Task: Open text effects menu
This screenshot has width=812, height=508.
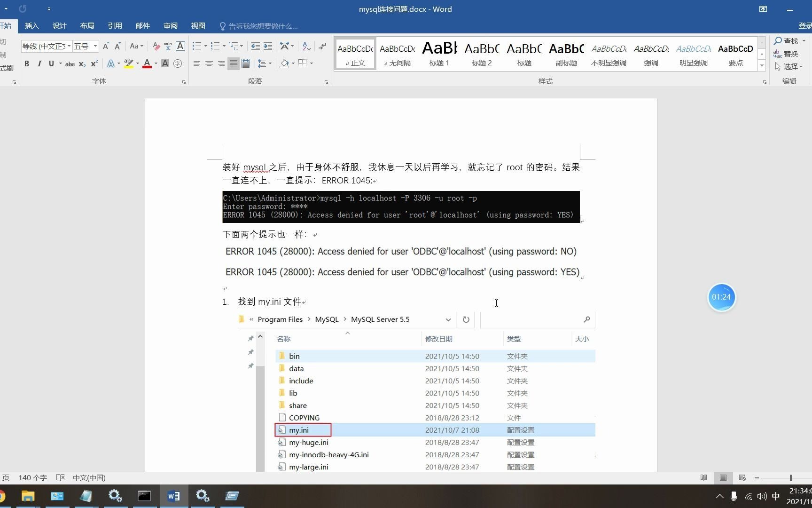Action: [x=110, y=63]
